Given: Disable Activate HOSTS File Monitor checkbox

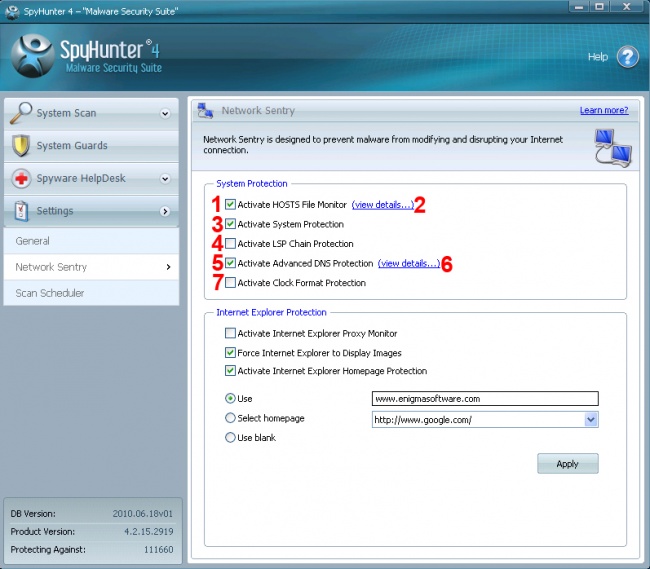Looking at the screenshot, I should (x=231, y=205).
